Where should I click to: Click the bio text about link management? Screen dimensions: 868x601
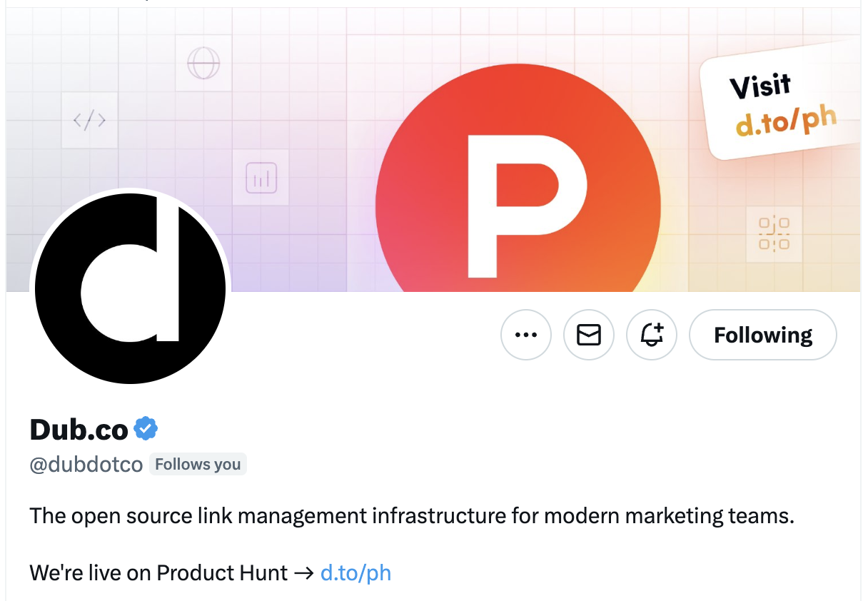[x=412, y=515]
